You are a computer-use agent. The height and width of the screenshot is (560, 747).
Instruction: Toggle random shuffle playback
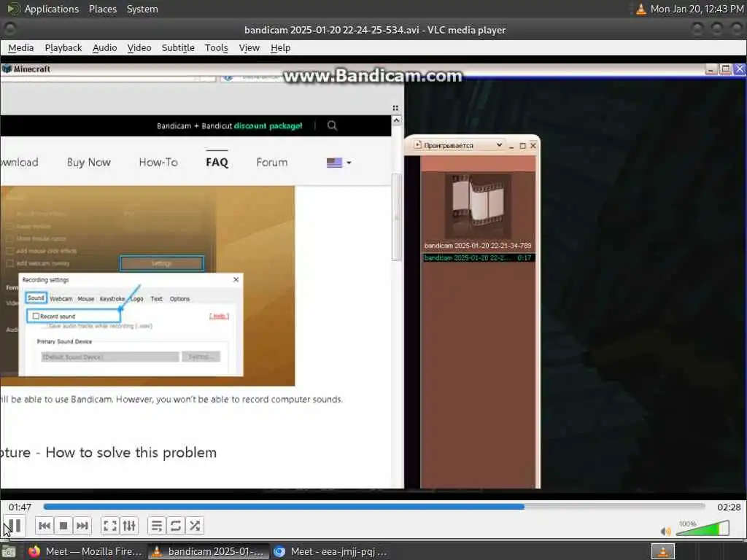click(194, 526)
